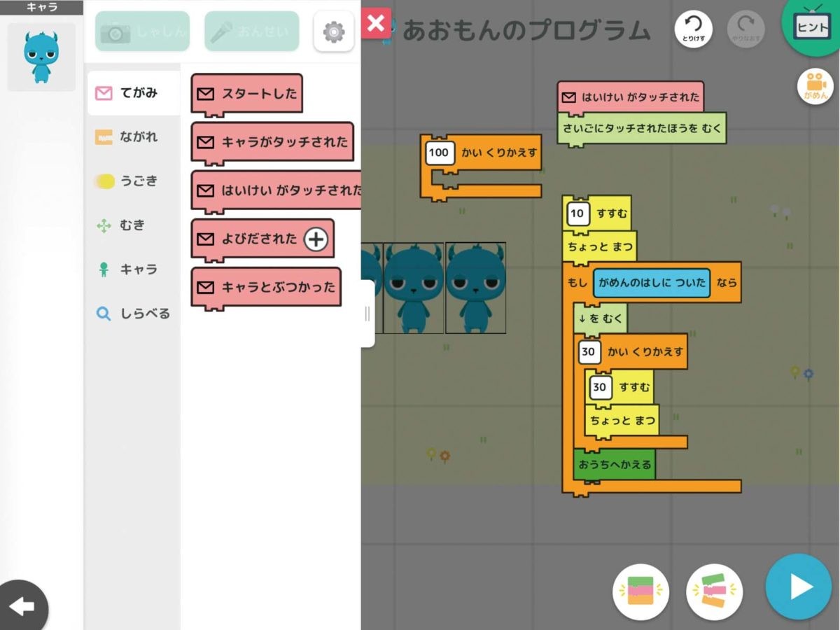The width and height of the screenshot is (840, 630).
Task: Open the うごき block category
Action: point(133,181)
